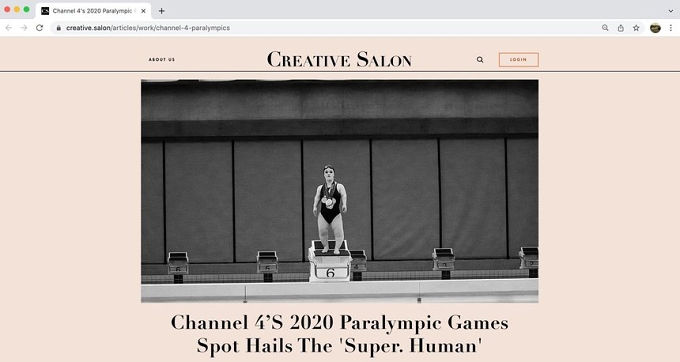Reload the page with the refresh icon

point(39,28)
